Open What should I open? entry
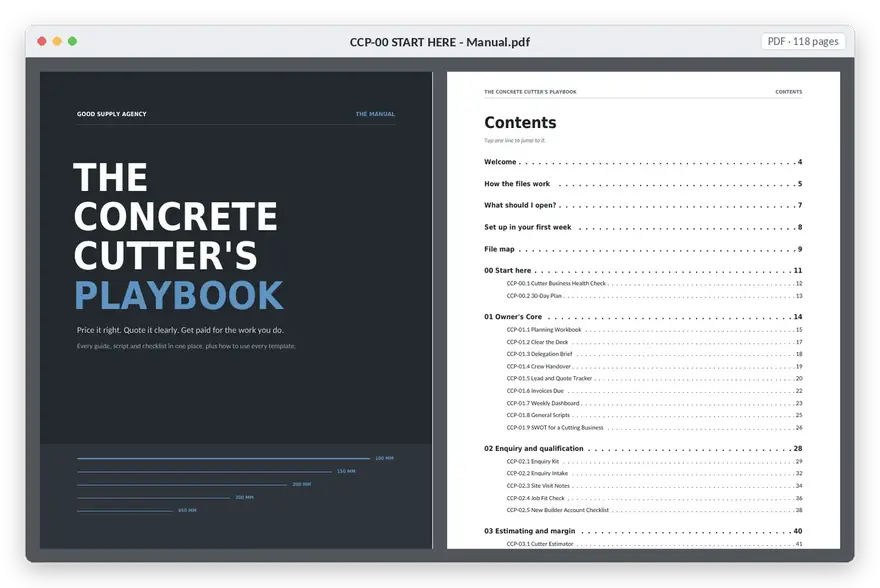Screen dimensions: 880x588 pyautogui.click(x=643, y=205)
